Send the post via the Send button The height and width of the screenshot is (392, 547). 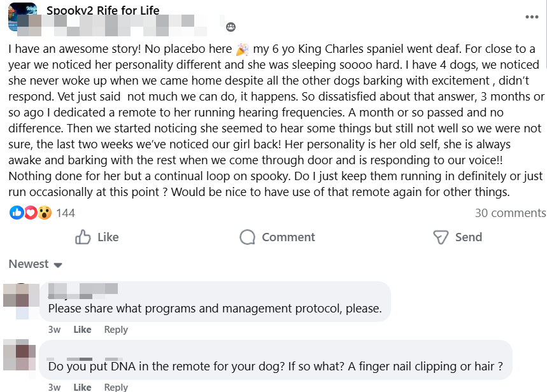pyautogui.click(x=457, y=237)
